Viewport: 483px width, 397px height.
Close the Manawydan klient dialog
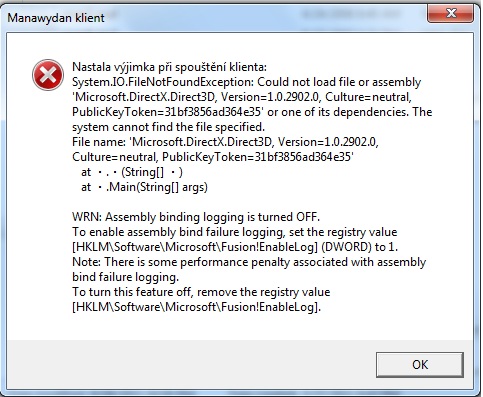(x=451, y=13)
